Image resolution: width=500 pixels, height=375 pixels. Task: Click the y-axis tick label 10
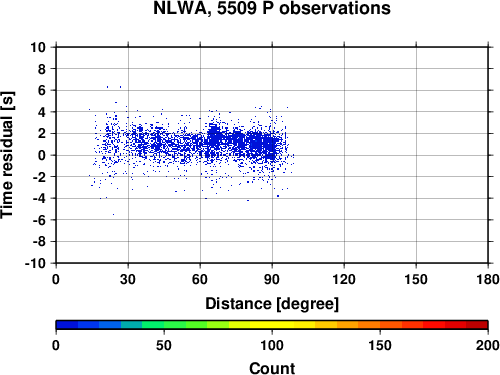point(38,47)
